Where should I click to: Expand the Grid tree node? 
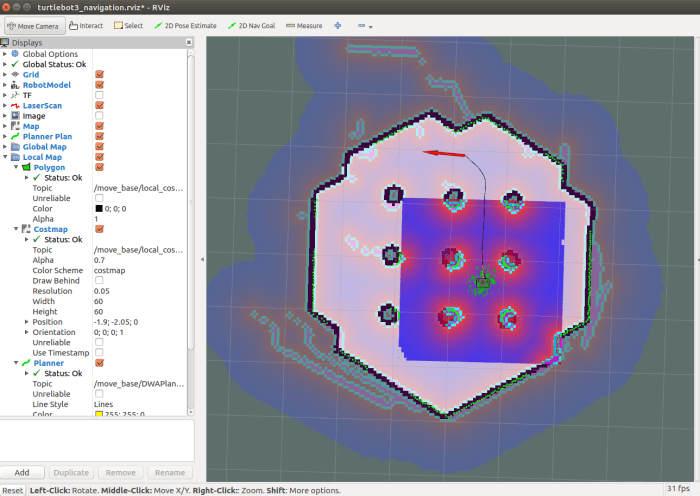(x=5, y=75)
